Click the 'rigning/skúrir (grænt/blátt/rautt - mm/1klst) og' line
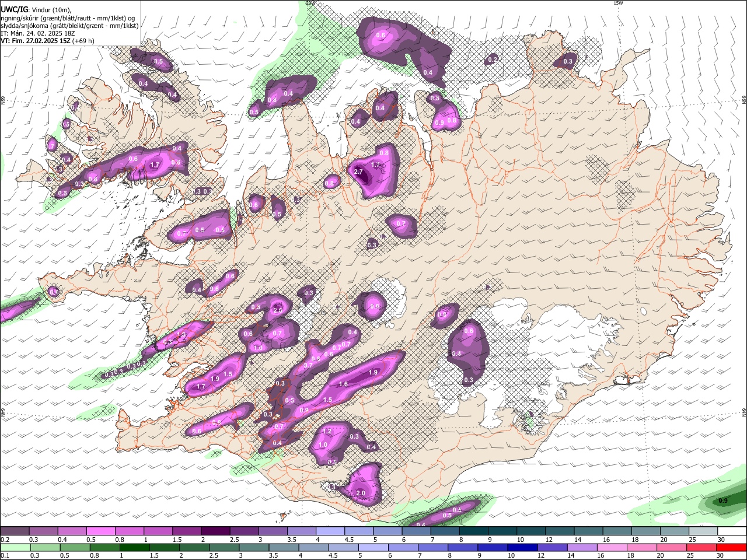The width and height of the screenshot is (747, 560). click(x=68, y=18)
